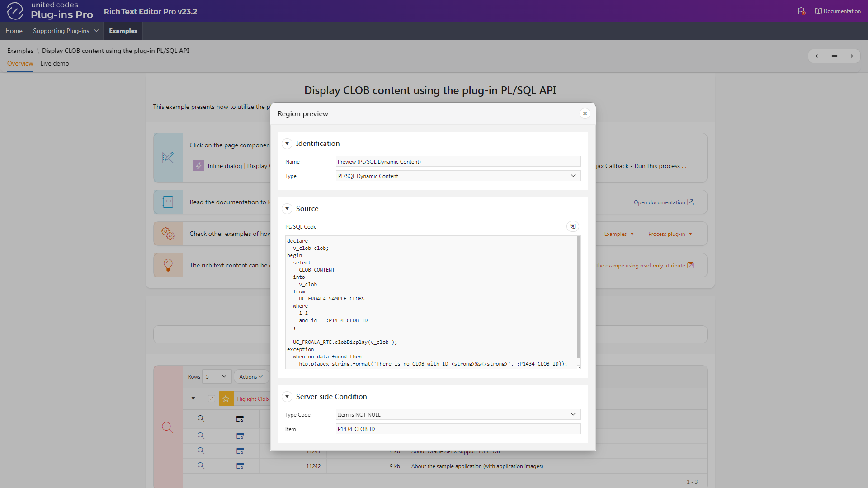868x488 pixels.
Task: Switch to the Overview tab
Action: tap(20, 63)
